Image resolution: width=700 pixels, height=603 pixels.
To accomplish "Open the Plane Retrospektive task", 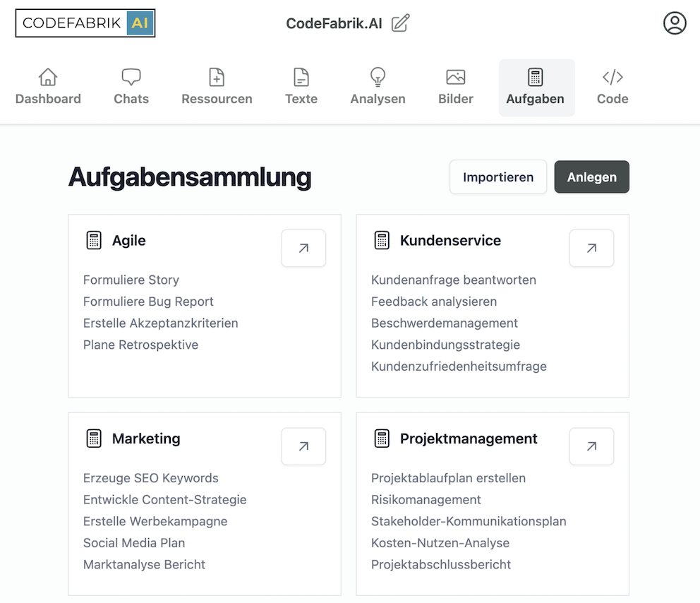I will point(140,345).
